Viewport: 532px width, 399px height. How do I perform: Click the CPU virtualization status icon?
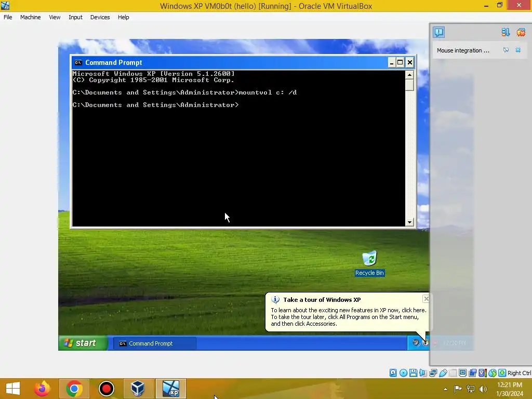click(482, 373)
